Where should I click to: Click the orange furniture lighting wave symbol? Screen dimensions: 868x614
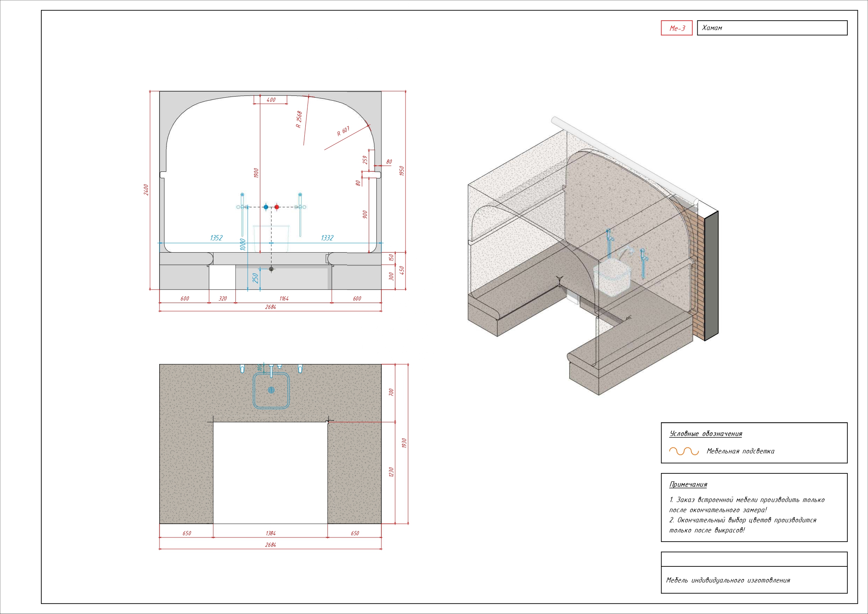tap(684, 451)
